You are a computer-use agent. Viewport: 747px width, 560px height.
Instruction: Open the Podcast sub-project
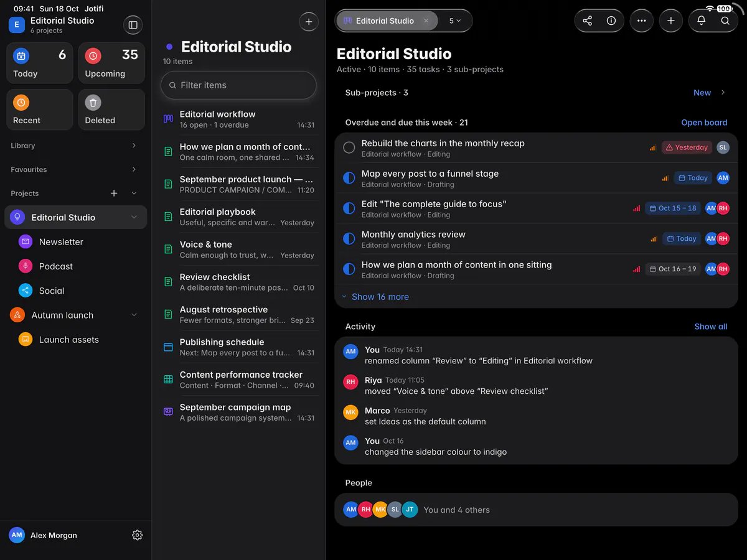(x=75, y=266)
